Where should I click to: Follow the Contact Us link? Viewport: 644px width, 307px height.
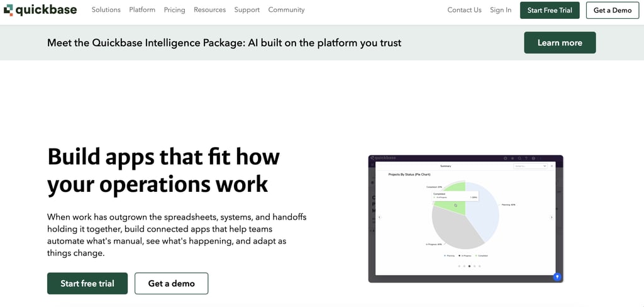(464, 10)
